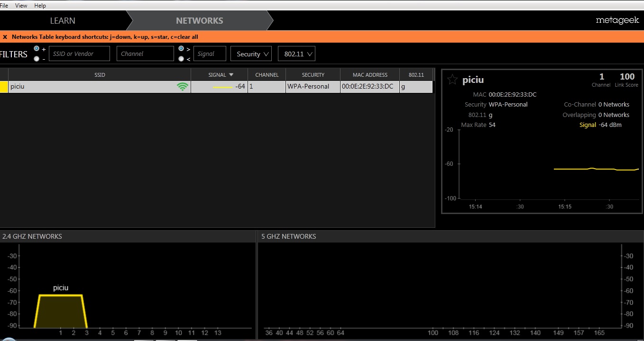Select the greater-than signal radio button
This screenshot has height=341, width=644.
181,49
